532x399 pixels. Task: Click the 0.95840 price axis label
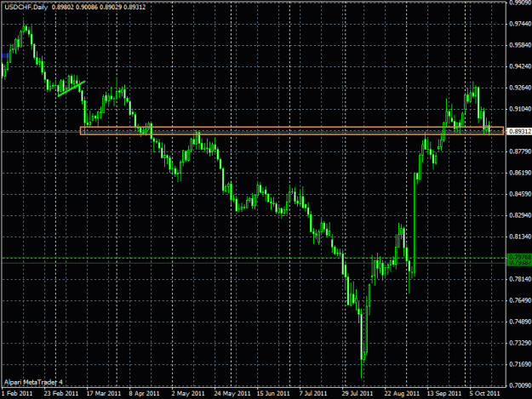(520, 45)
